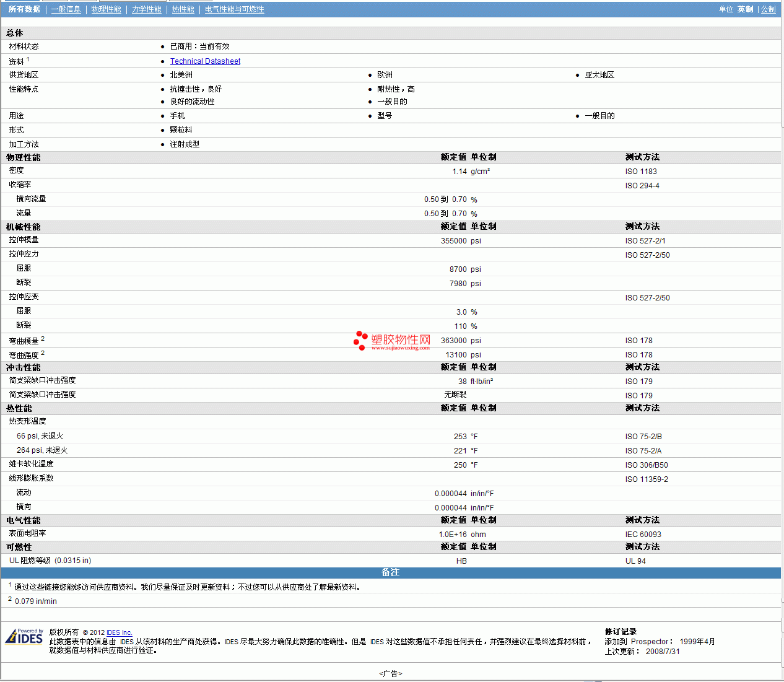Switch units to 公制
The height and width of the screenshot is (682, 784).
(x=768, y=9)
